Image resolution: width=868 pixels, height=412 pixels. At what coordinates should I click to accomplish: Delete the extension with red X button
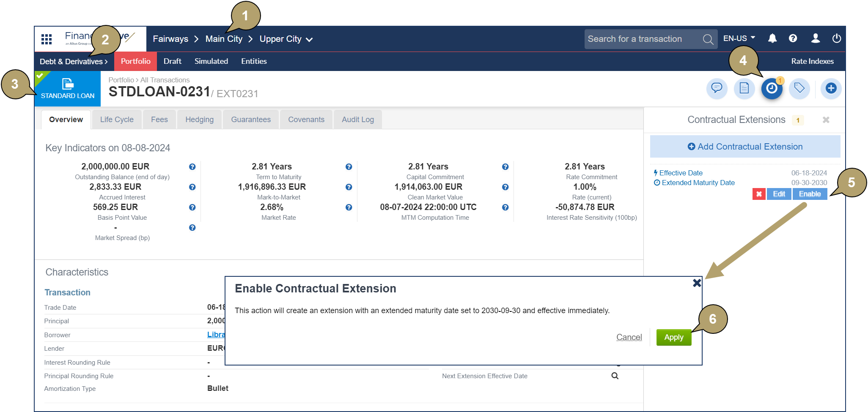[x=759, y=194]
